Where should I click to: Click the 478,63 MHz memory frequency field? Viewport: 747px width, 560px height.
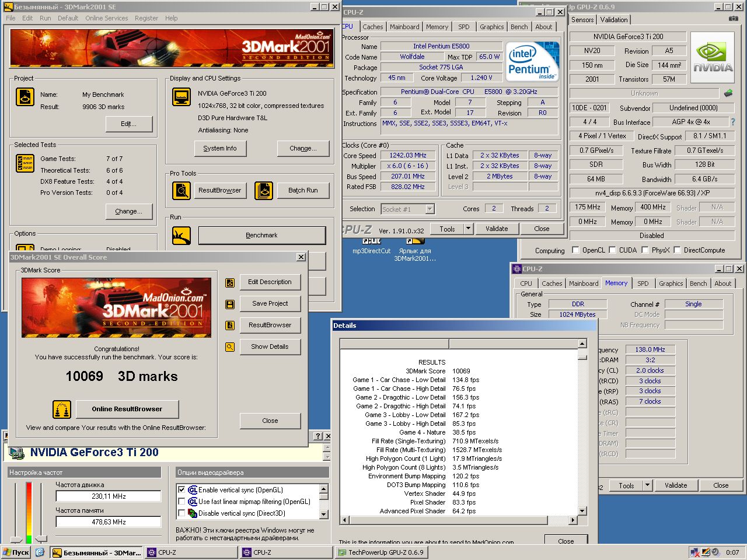(109, 522)
